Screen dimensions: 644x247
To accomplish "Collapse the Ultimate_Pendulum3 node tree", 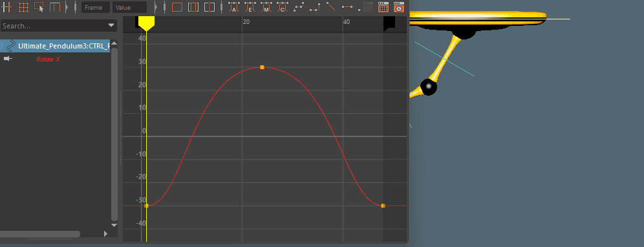I will pyautogui.click(x=2, y=46).
